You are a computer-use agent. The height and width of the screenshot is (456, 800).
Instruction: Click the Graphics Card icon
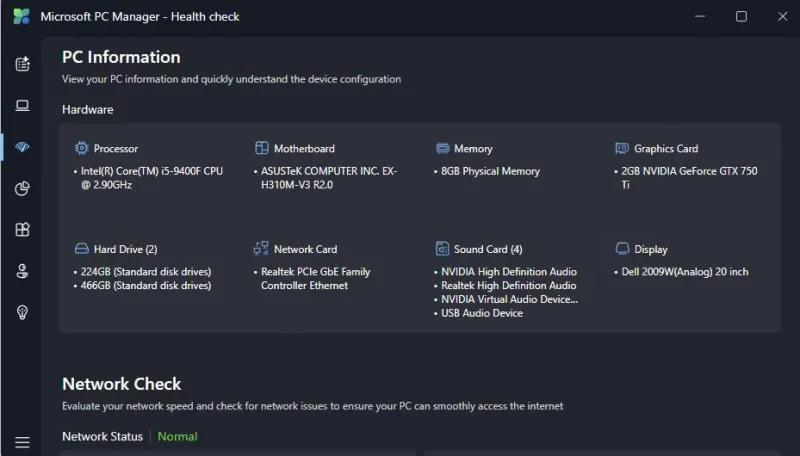(622, 148)
